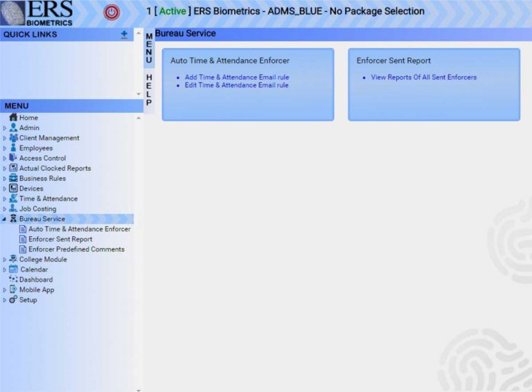Image resolution: width=532 pixels, height=392 pixels.
Task: Click the Time & Attendance icon
Action: [13, 198]
